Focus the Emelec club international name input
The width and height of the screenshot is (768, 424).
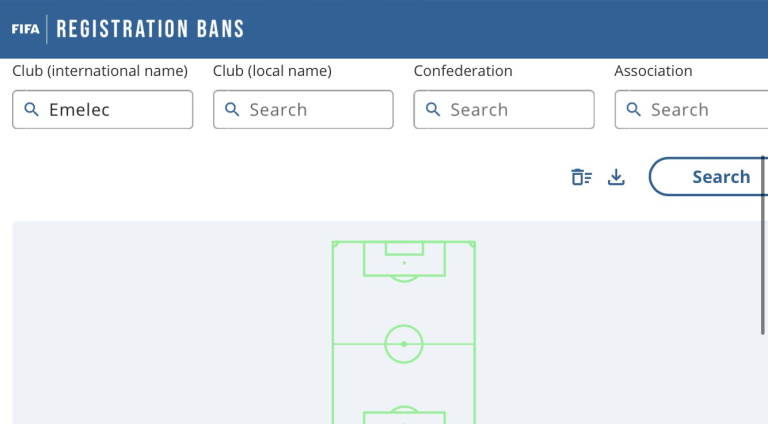102,109
